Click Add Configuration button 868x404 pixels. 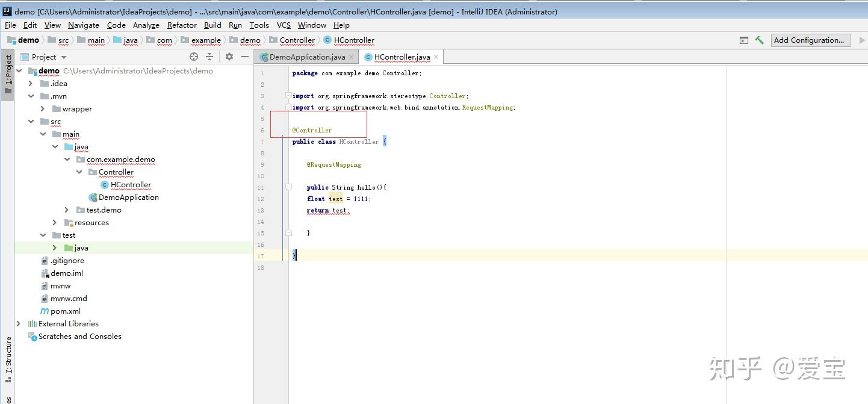811,40
